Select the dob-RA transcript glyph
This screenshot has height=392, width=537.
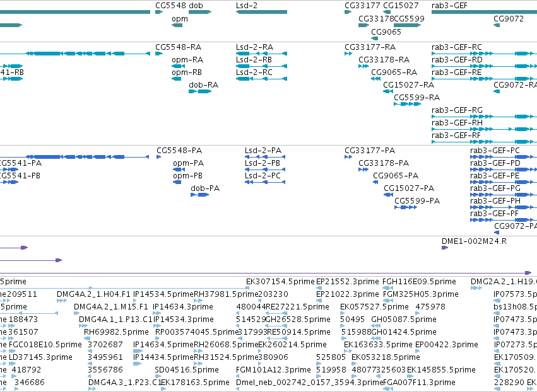tap(200, 91)
